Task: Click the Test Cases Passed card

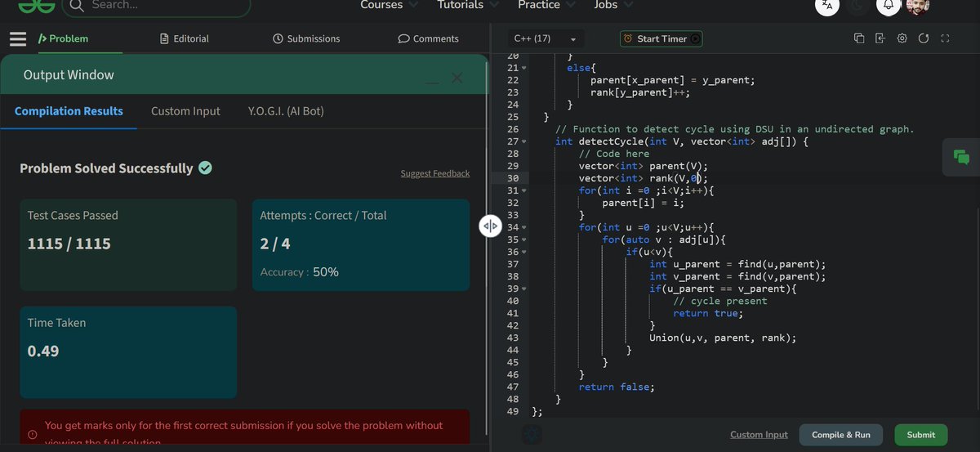Action: pyautogui.click(x=128, y=245)
